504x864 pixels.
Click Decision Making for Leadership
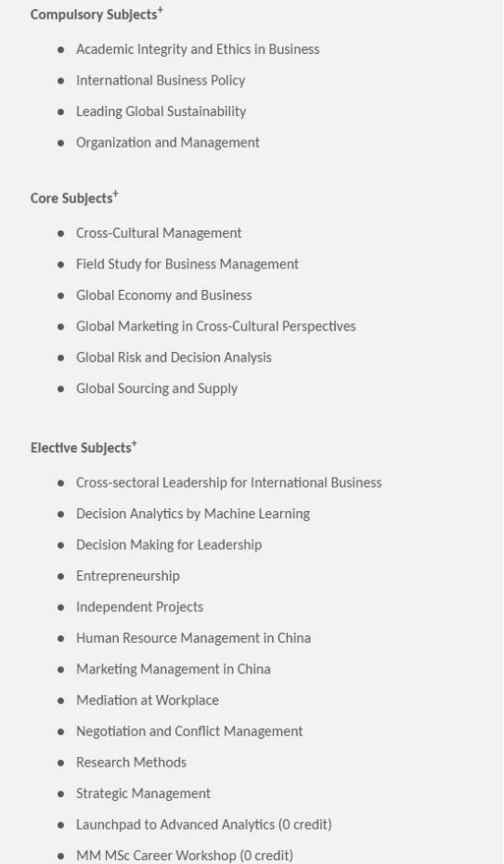tap(169, 544)
